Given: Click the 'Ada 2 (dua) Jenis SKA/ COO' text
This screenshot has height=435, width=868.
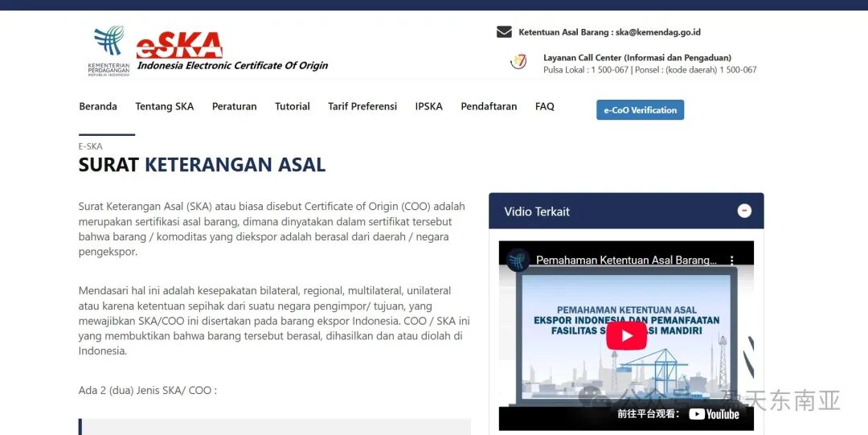Looking at the screenshot, I should click(148, 390).
